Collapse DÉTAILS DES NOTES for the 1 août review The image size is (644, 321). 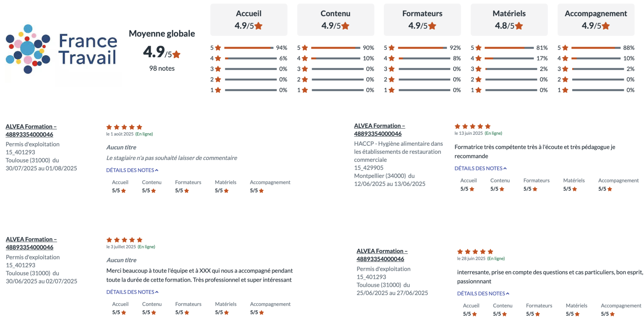(x=132, y=170)
